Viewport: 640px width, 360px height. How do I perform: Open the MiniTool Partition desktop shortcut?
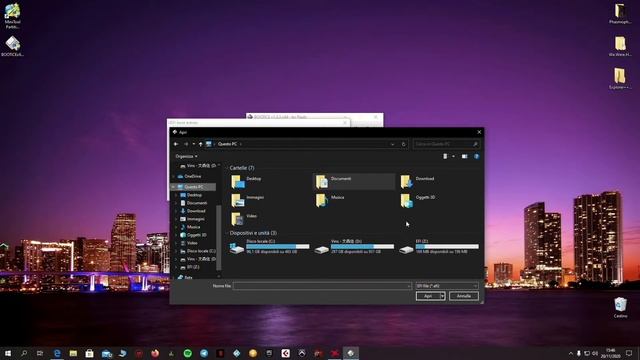tap(12, 16)
